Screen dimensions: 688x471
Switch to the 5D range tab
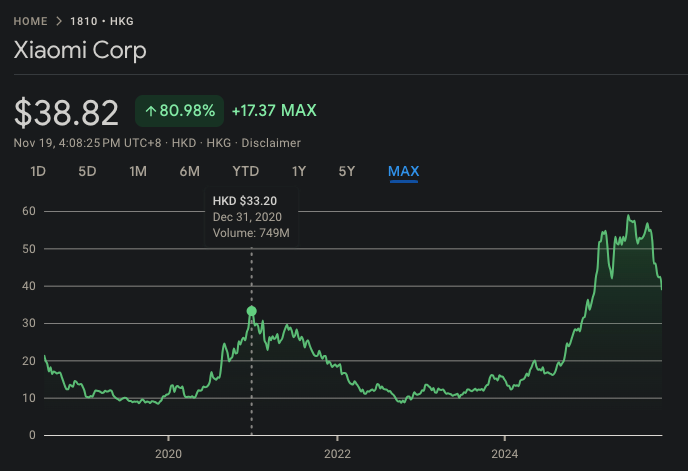(87, 171)
